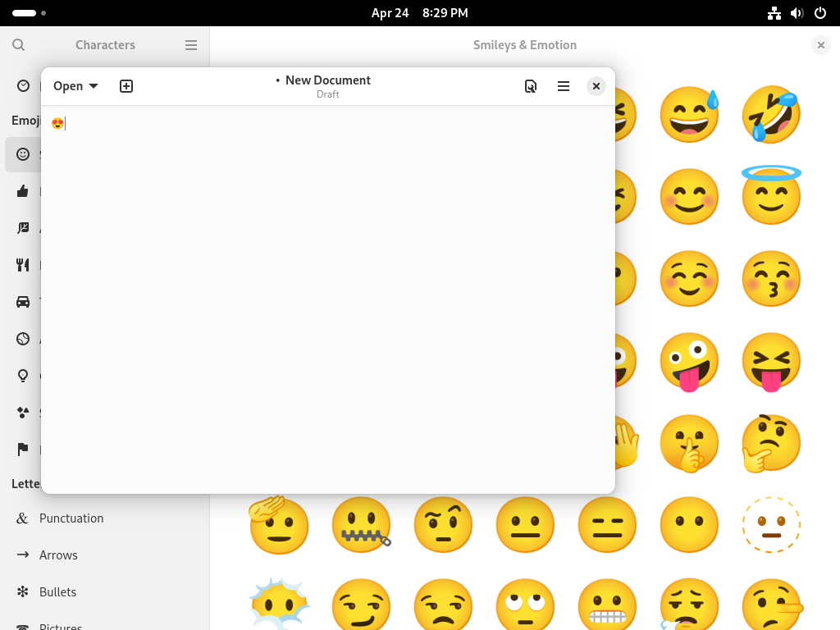Open find in document icon
Viewport: 840px width, 630px height.
[x=531, y=86]
